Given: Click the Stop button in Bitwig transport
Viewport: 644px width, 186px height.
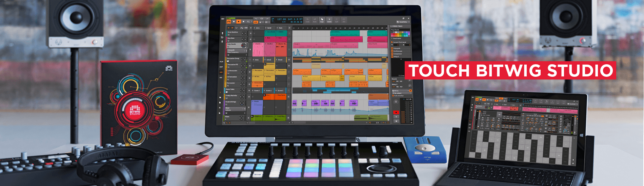Looking at the screenshot, I should [234, 22].
